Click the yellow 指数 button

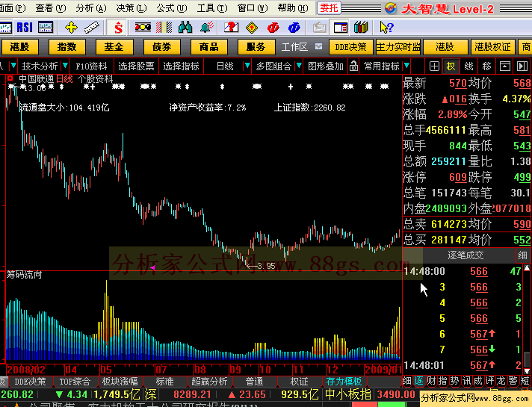pyautogui.click(x=66, y=47)
